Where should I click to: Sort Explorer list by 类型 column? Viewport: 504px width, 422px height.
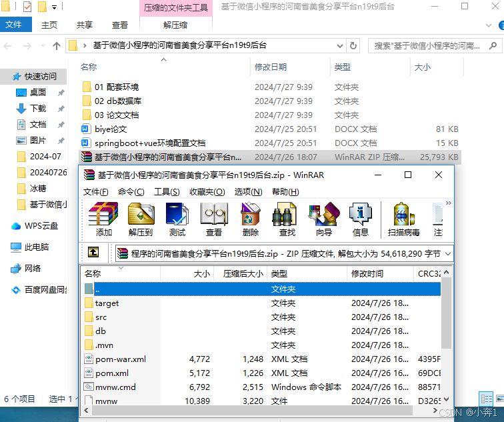pos(343,67)
